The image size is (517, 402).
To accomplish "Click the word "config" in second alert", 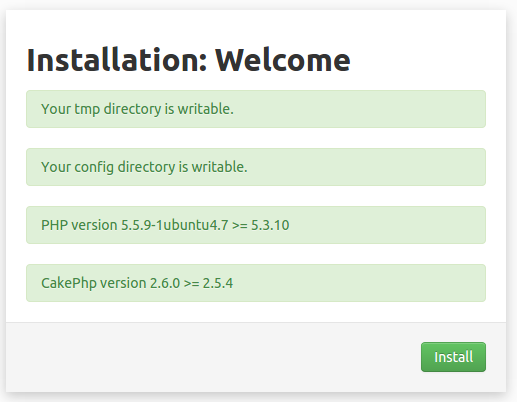I will 94,168.
